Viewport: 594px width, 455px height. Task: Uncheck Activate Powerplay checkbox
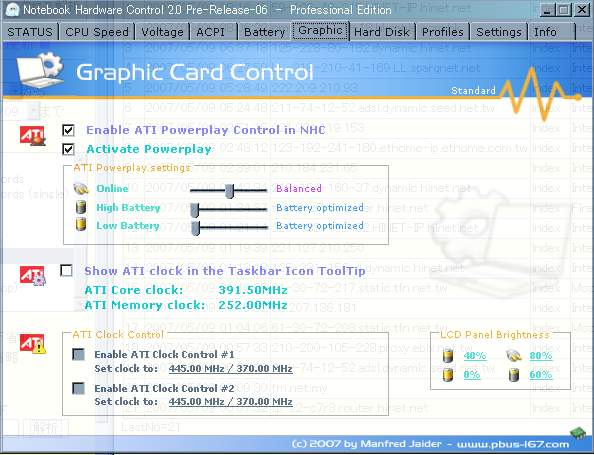pyautogui.click(x=68, y=149)
